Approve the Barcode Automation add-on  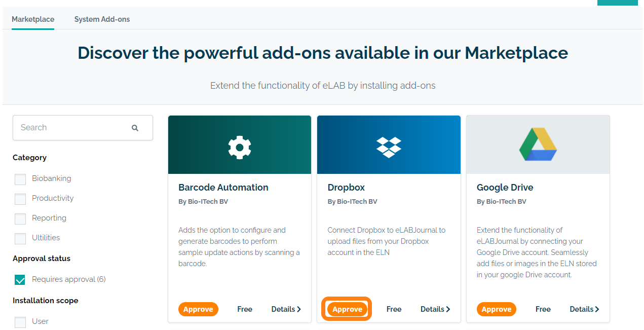(198, 309)
